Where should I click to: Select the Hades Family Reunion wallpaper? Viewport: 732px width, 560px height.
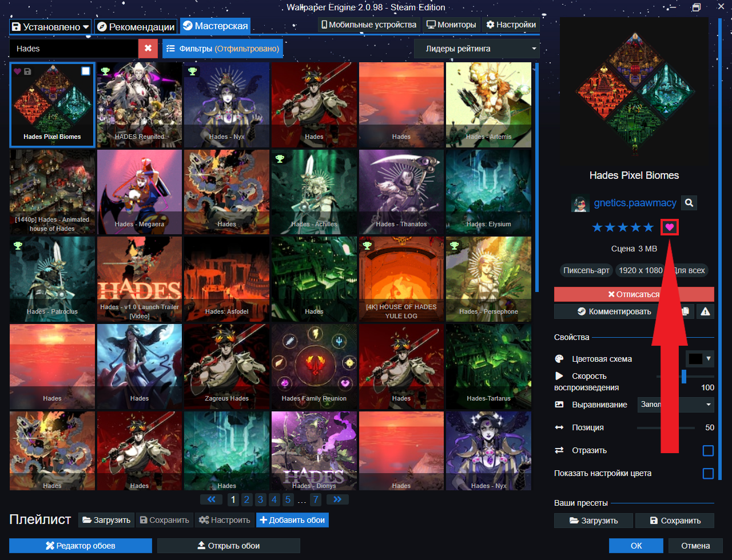314,366
